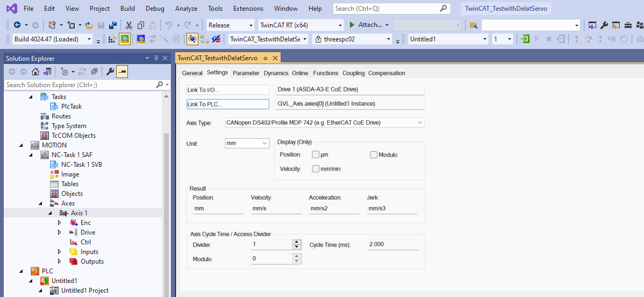Toggle Preview Selected Items icon
The width and height of the screenshot is (644, 297).
point(122,72)
